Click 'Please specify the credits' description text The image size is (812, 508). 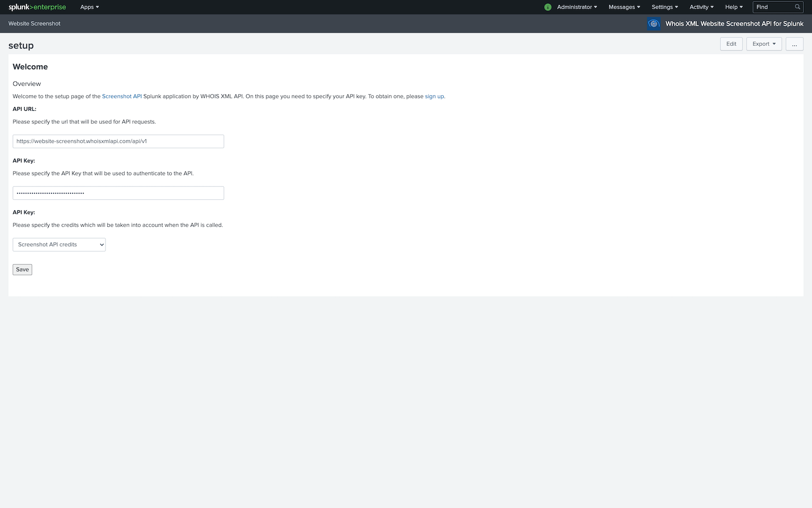[118, 225]
